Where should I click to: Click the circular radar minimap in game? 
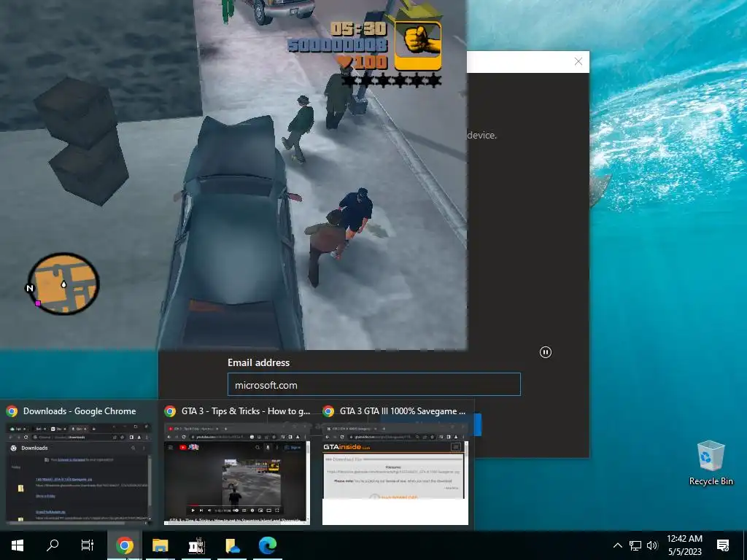pyautogui.click(x=63, y=284)
